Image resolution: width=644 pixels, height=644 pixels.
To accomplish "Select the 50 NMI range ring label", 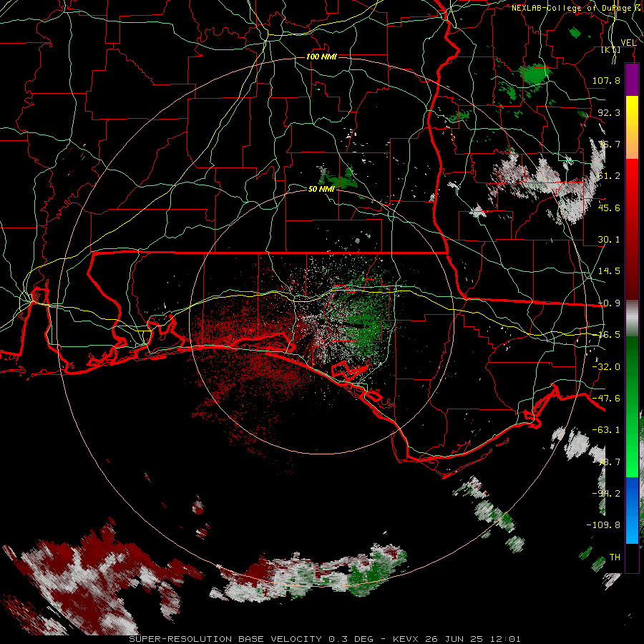I will [321, 189].
